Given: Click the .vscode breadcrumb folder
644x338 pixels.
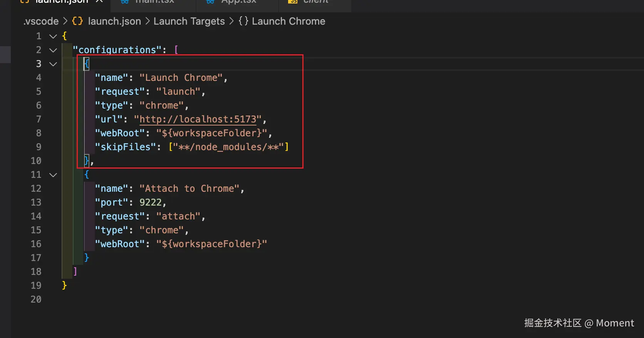Looking at the screenshot, I should click(41, 21).
